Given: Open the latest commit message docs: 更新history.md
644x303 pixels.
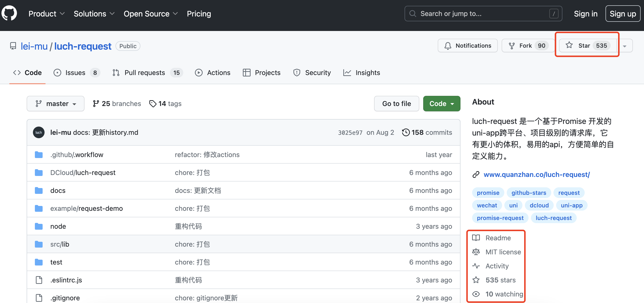Looking at the screenshot, I should pyautogui.click(x=106, y=132).
